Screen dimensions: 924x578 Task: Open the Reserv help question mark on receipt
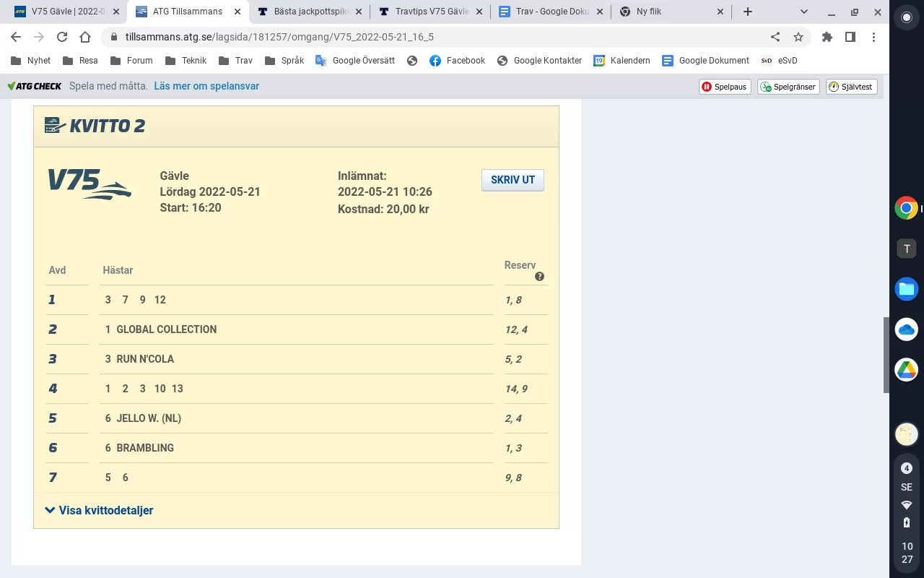pyautogui.click(x=539, y=276)
